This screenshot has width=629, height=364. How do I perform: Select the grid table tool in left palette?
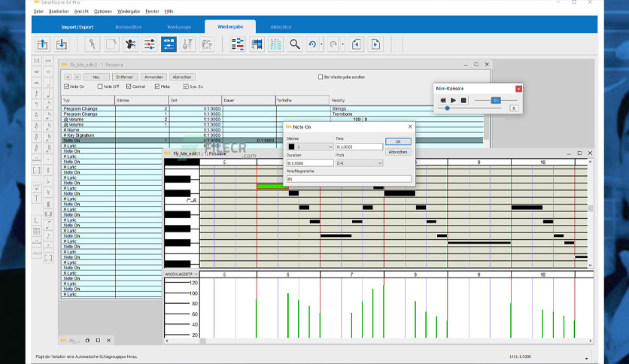pyautogui.click(x=37, y=231)
